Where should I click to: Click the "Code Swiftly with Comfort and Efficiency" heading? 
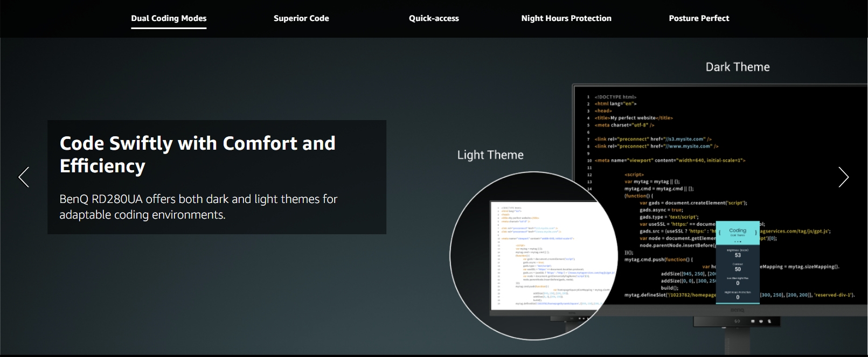coord(198,155)
